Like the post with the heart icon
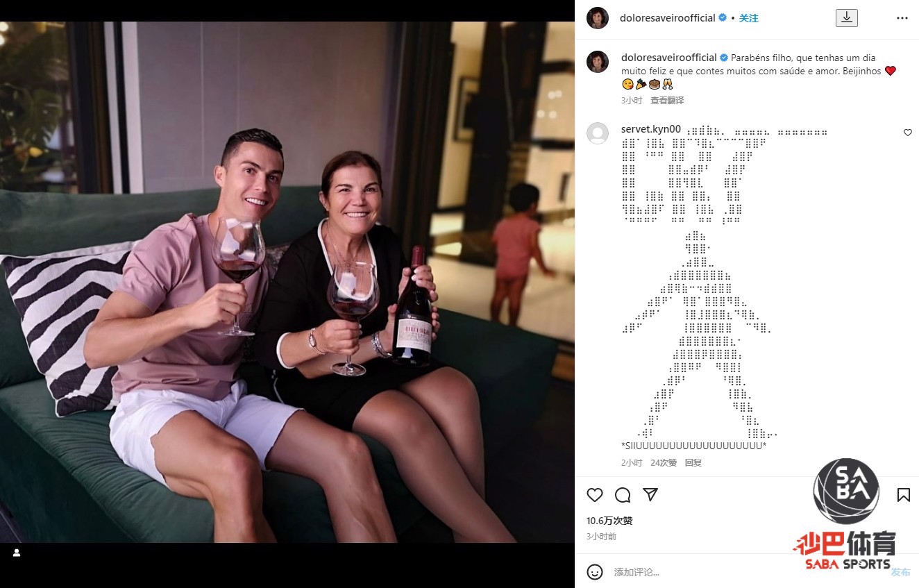This screenshot has width=919, height=588. (x=595, y=495)
